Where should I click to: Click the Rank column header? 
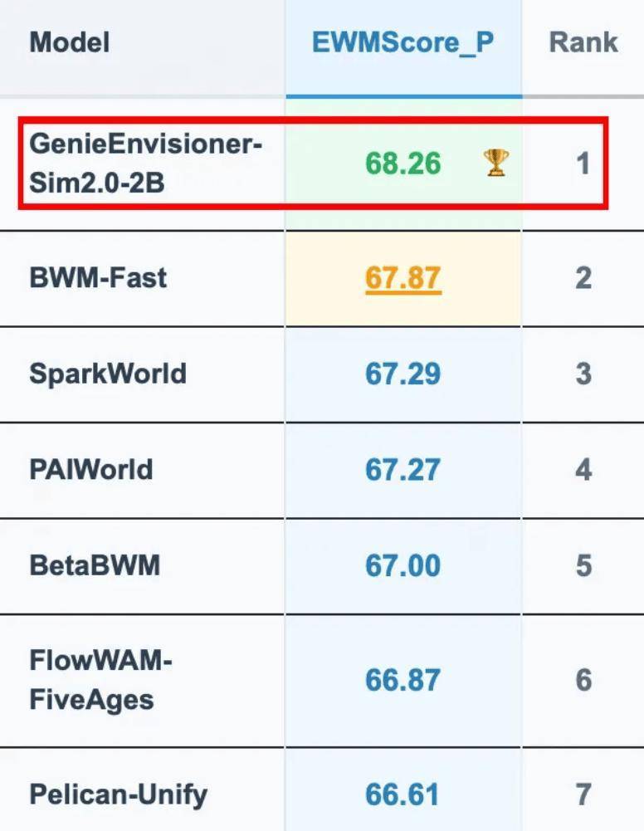(583, 42)
